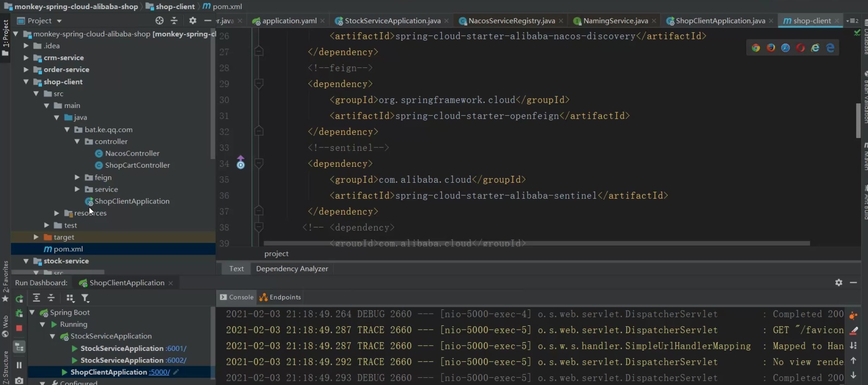
Task: Expand the order-service folder
Action: [x=26, y=70]
